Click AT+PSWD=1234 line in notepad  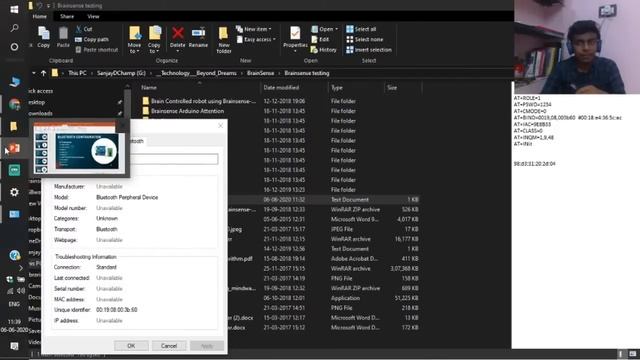click(532, 104)
